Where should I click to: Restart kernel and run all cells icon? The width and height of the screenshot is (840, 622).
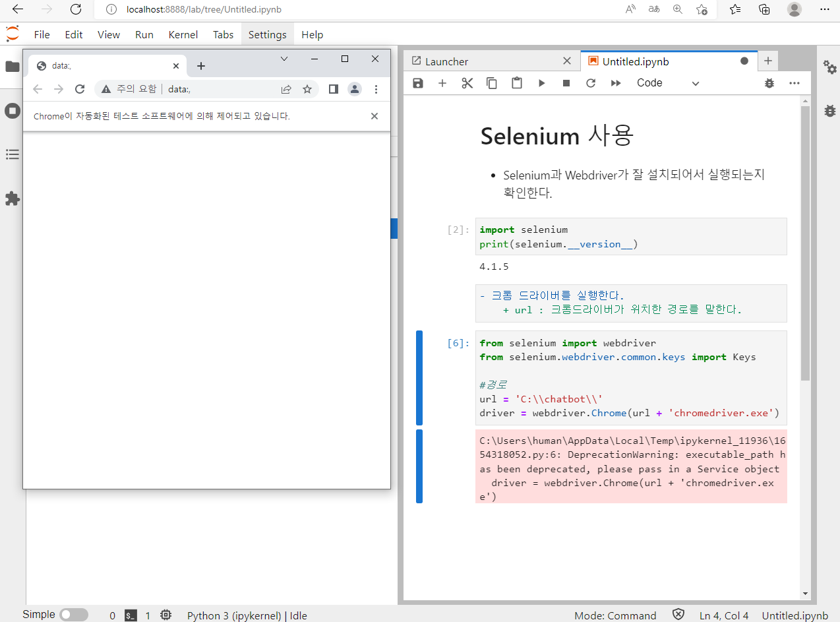(616, 83)
